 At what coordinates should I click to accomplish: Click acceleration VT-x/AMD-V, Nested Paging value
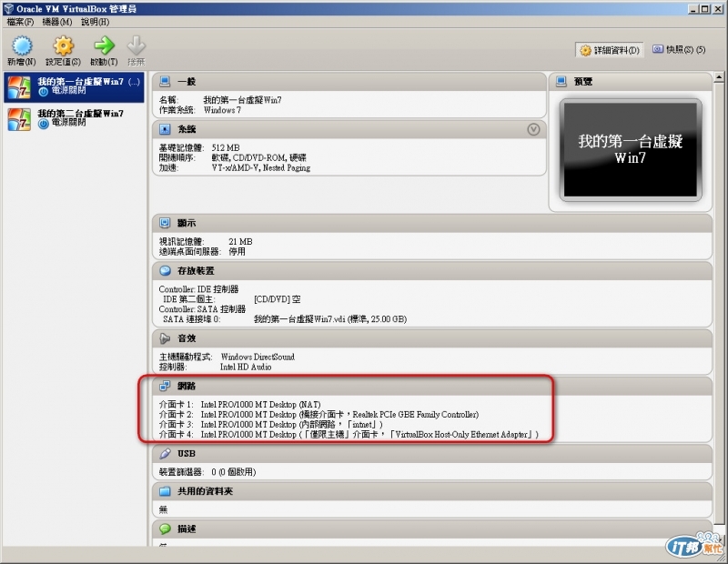(x=261, y=167)
